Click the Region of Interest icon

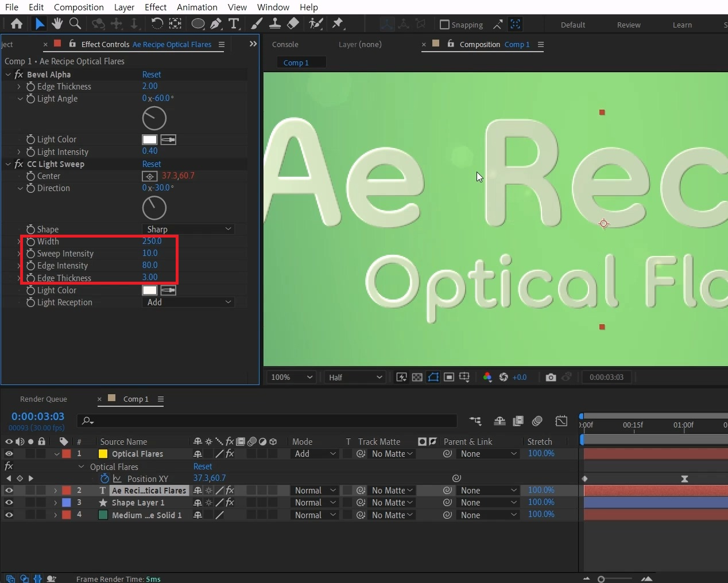[x=449, y=377]
